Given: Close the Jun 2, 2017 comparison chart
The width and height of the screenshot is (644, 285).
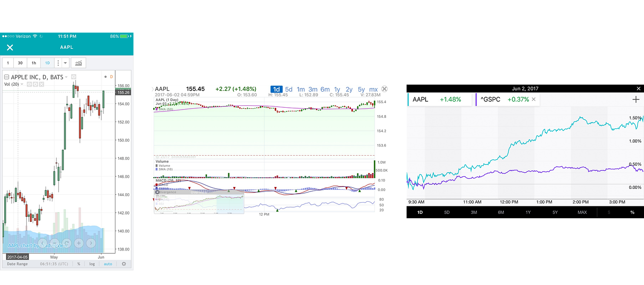Looking at the screenshot, I should (638, 88).
